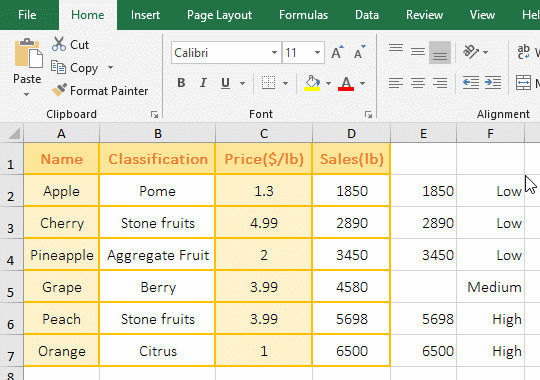
Task: Select the Classification header cell
Action: [157, 159]
